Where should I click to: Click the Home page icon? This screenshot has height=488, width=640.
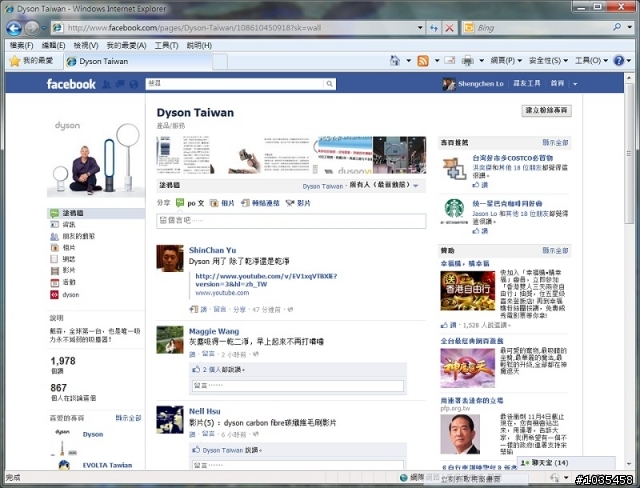(395, 61)
